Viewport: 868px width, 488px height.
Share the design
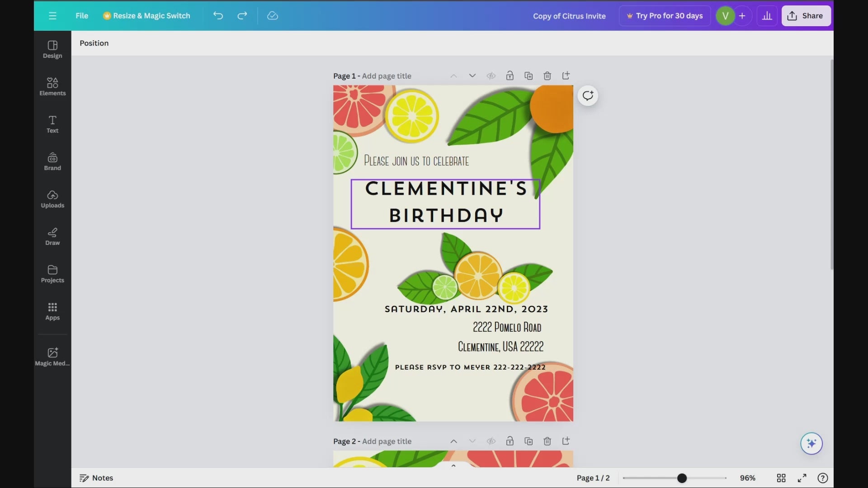[806, 16]
